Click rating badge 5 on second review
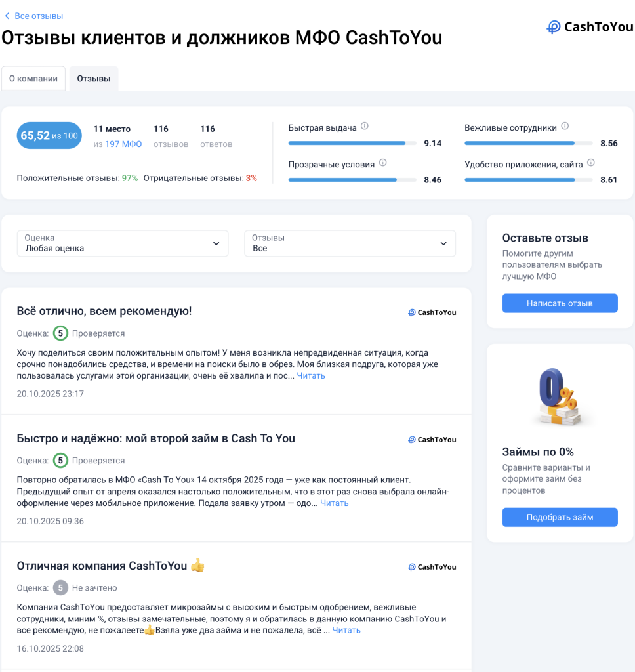 click(60, 460)
